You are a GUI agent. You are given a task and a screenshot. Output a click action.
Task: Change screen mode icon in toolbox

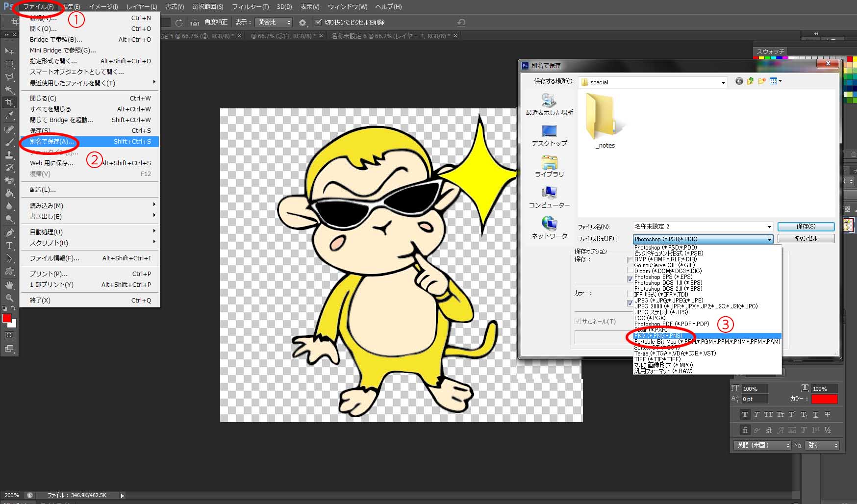click(9, 349)
